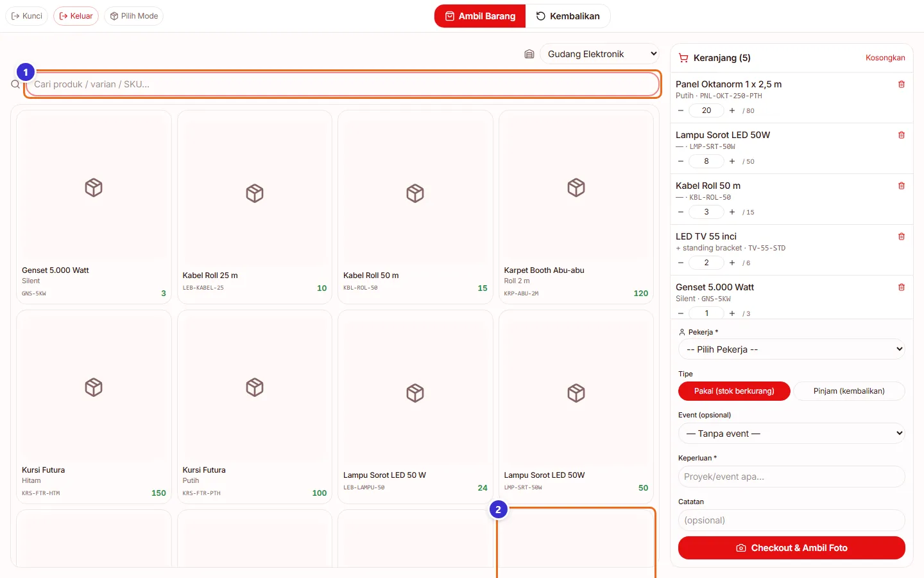Switch to Kembalikan tab
The height and width of the screenshot is (578, 924).
[x=568, y=16]
